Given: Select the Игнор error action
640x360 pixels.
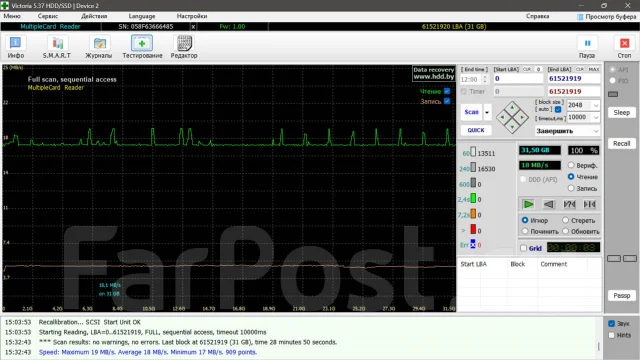Looking at the screenshot, I should (x=525, y=220).
